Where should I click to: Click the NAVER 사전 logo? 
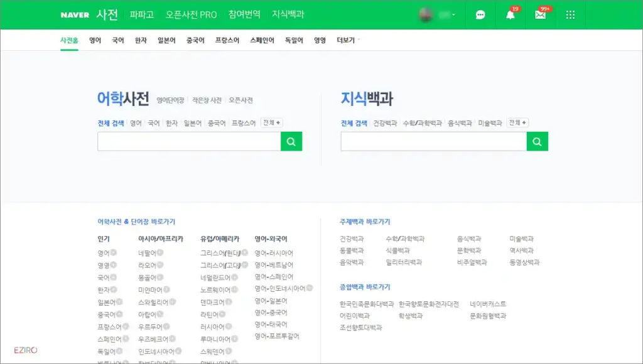pyautogui.click(x=88, y=13)
